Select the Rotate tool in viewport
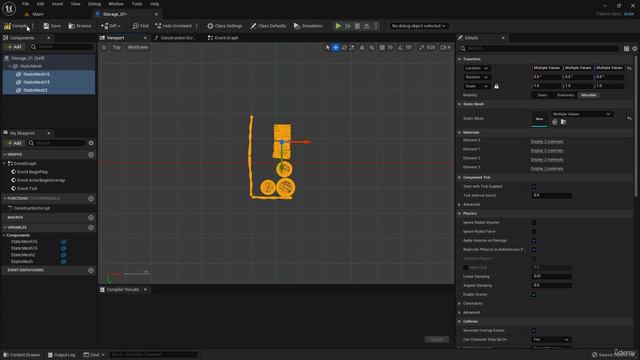Image resolution: width=640 pixels, height=360 pixels. (x=344, y=47)
